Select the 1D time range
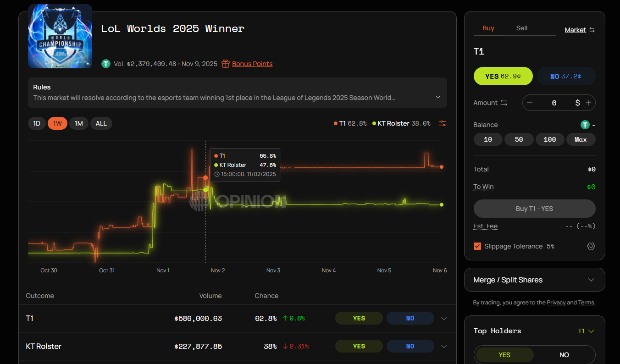The height and width of the screenshot is (364, 620). click(x=37, y=123)
